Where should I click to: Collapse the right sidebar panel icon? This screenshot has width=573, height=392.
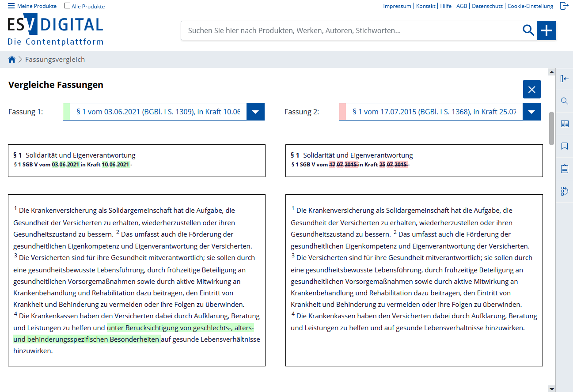[564, 79]
